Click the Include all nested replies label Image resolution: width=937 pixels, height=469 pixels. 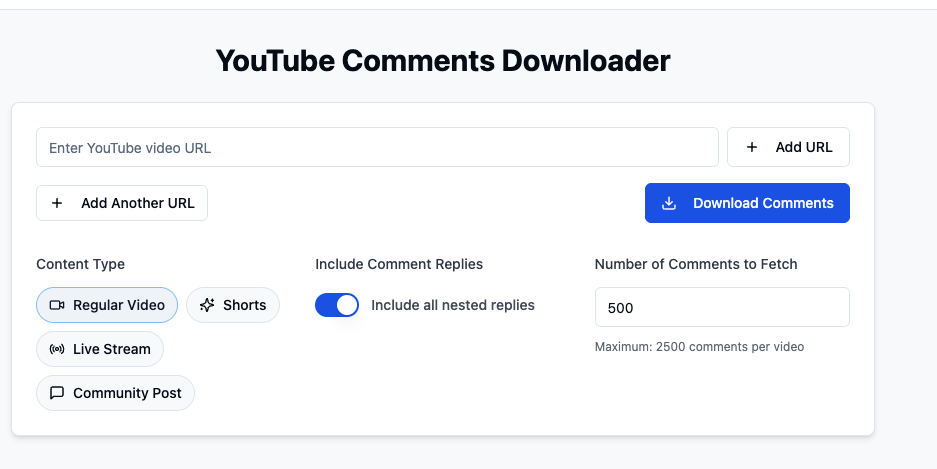(x=453, y=305)
